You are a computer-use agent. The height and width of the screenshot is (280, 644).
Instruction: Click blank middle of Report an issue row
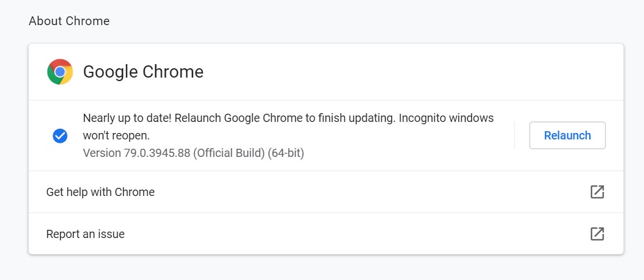click(x=358, y=233)
